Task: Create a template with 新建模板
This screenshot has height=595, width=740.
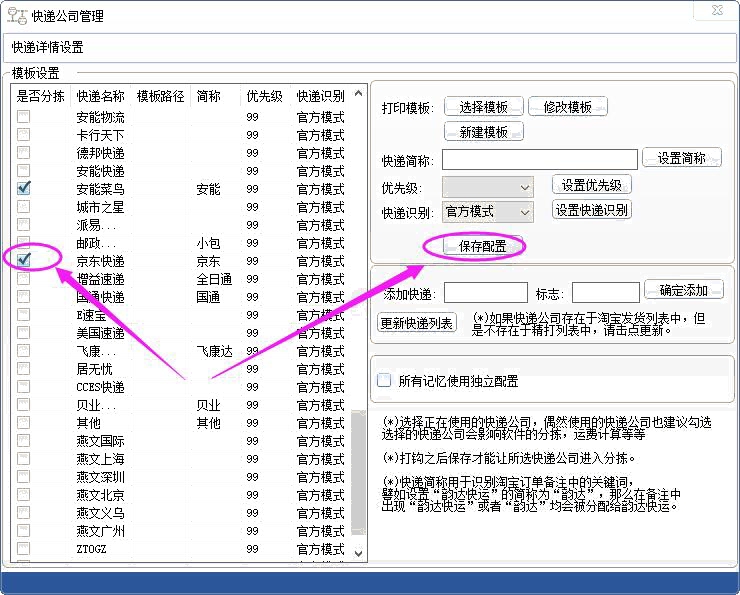Action: 484,132
